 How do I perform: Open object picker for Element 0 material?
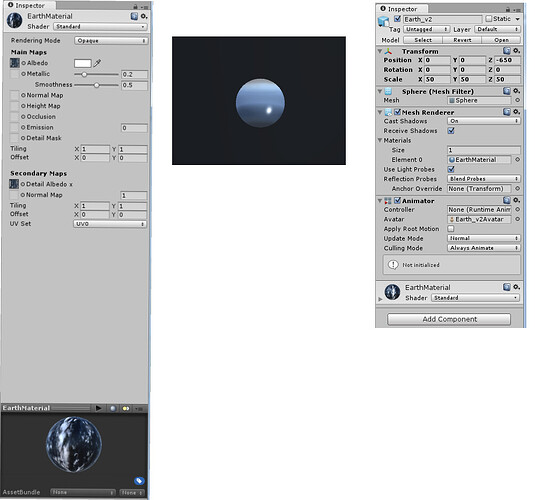[518, 159]
